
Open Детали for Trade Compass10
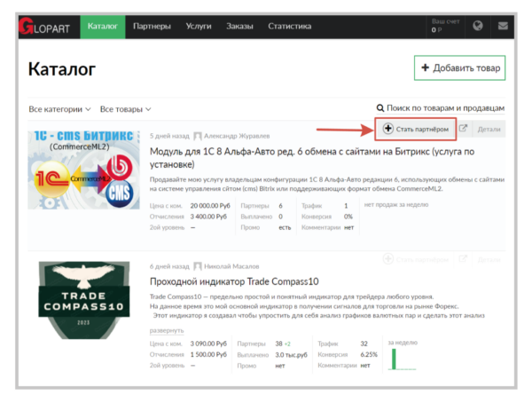(489, 259)
